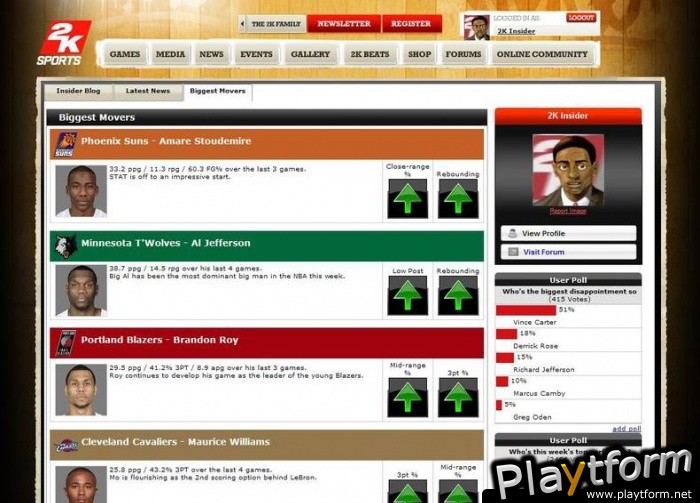Viewport: 700px width, 503px height.
Task: Click the Cleveland Cavaliers team logo
Action: tap(67, 445)
